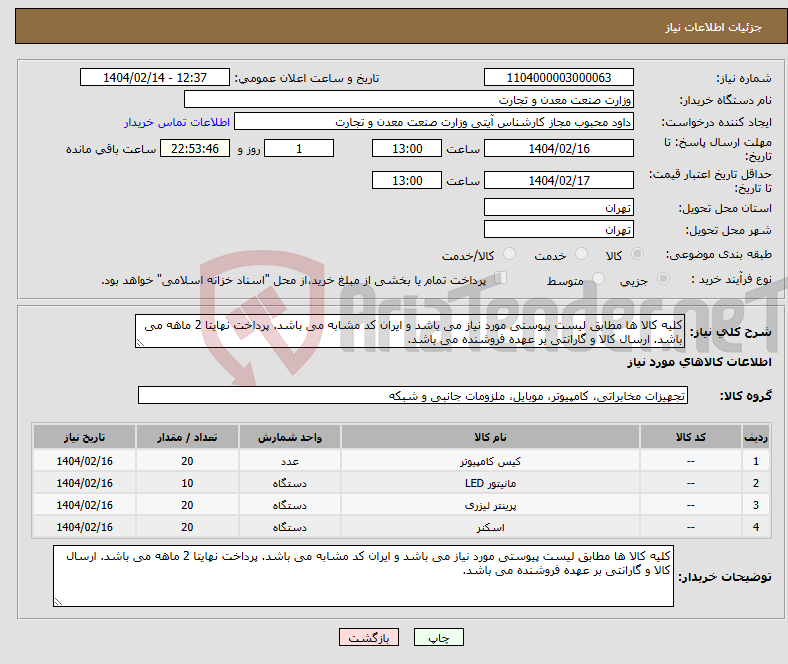
Task: Click the کد کالا column header
Action: coord(691,437)
